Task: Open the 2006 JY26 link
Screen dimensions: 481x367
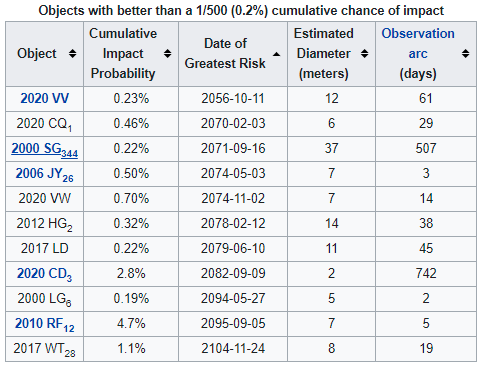Action: tap(45, 174)
